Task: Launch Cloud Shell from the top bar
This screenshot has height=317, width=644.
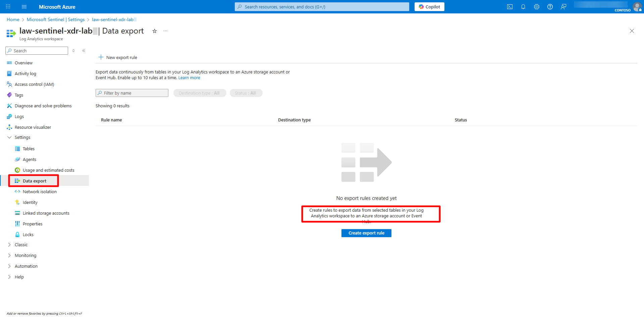Action: coord(510,7)
